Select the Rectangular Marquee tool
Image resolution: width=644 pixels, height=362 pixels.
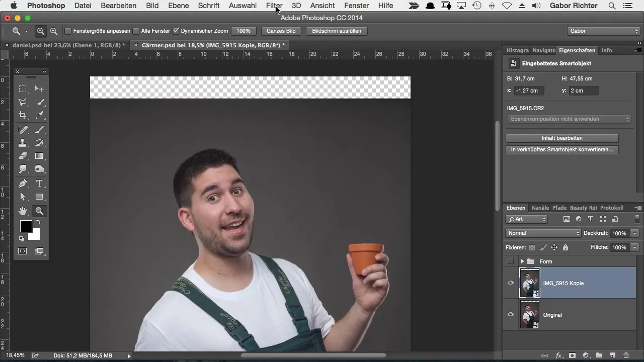click(x=23, y=89)
